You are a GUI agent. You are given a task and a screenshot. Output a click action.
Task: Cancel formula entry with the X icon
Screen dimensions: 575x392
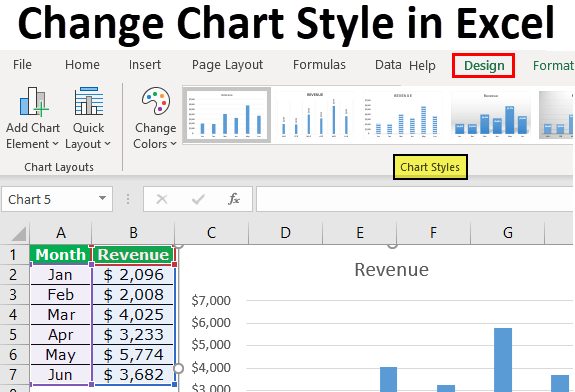162,199
